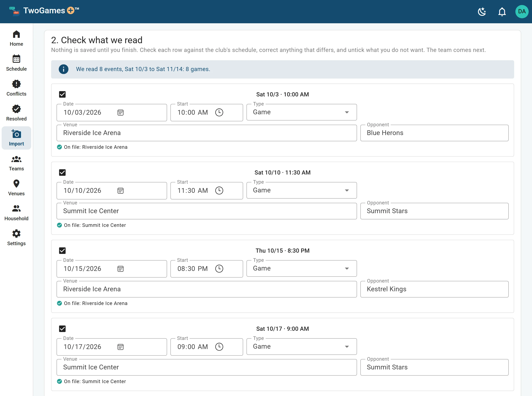Edit Riverside Ice Arena venue for Thu 10/15

(207, 289)
